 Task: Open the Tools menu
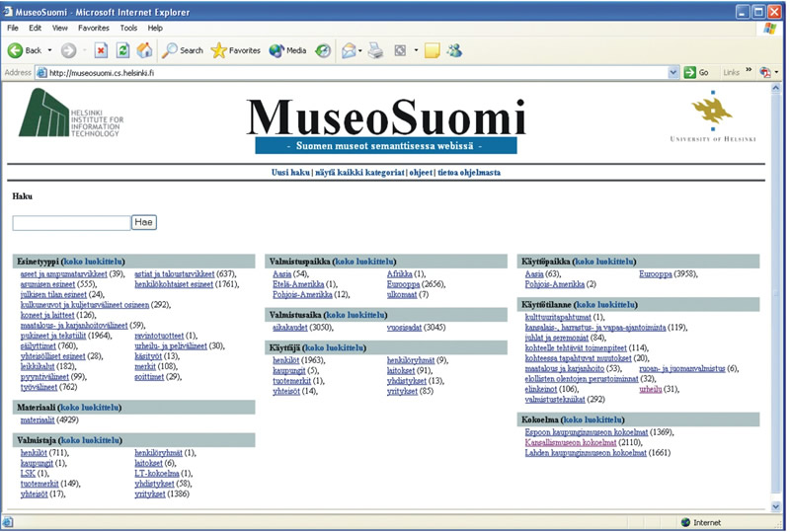pos(128,29)
